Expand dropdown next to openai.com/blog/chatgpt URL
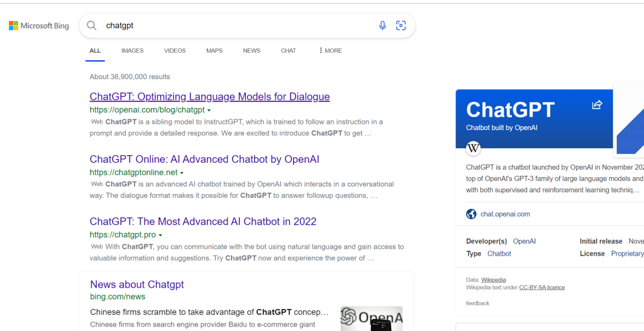 click(209, 111)
